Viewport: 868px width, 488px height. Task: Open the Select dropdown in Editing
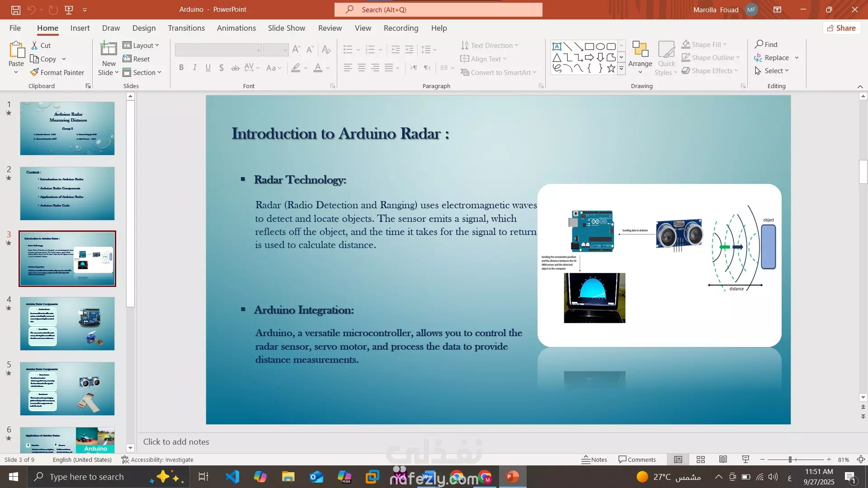click(x=772, y=70)
